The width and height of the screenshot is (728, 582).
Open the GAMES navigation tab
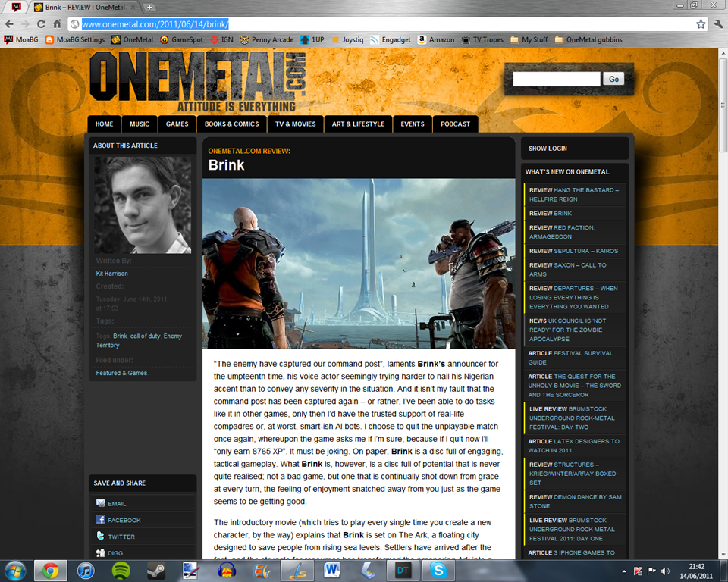[177, 124]
